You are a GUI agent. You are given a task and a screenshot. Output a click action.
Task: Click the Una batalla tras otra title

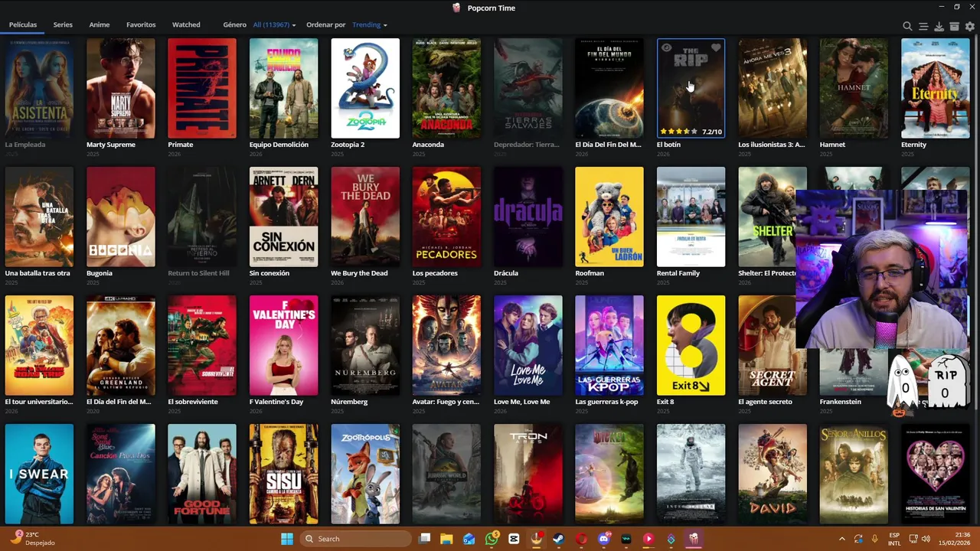(x=38, y=273)
